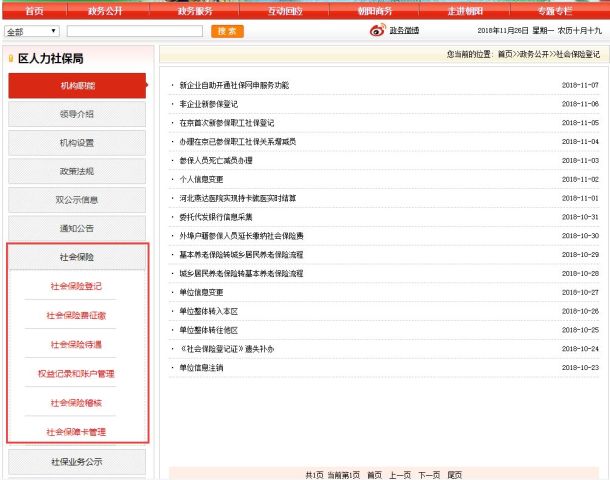Open article 单位信息注销
The image size is (610, 480).
(x=201, y=368)
